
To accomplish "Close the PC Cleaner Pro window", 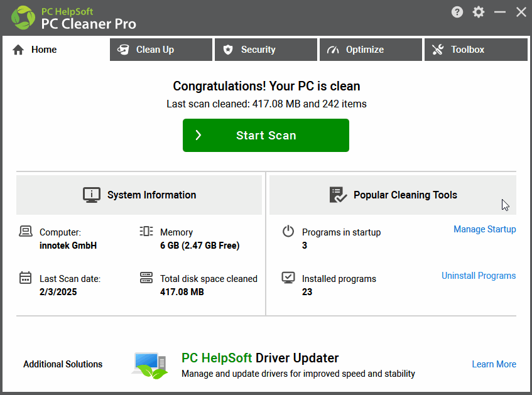I will coord(521,12).
